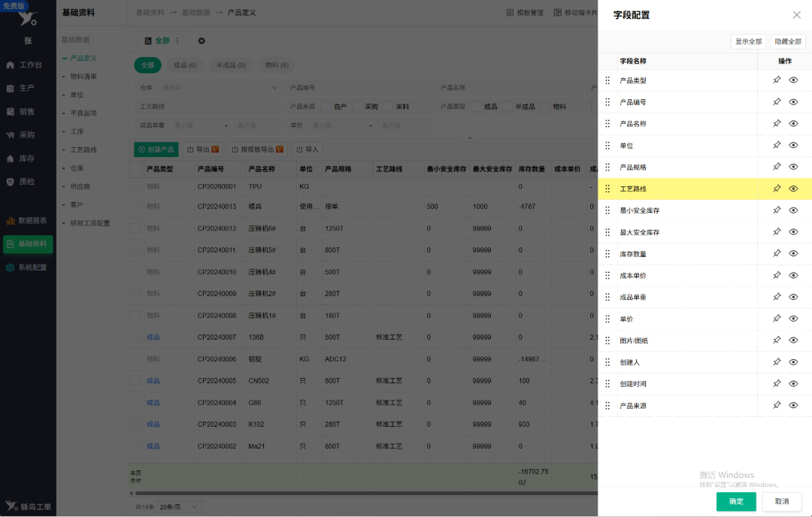Image resolution: width=812 pixels, height=517 pixels.
Task: Open 生产 module in sidebar
Action: click(x=21, y=88)
